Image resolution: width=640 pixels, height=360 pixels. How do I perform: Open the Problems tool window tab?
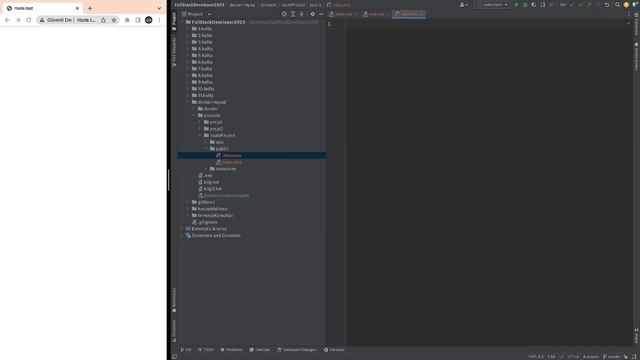coord(231,350)
